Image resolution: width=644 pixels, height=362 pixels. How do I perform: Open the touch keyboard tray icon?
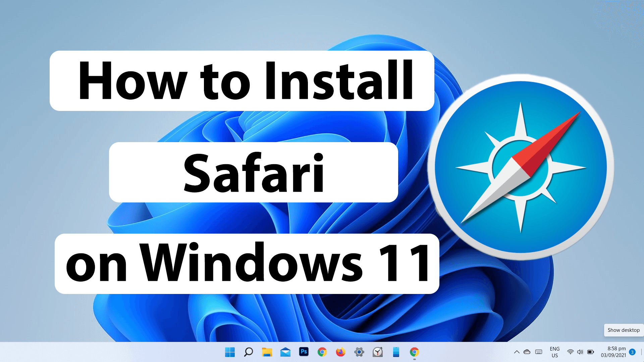539,352
